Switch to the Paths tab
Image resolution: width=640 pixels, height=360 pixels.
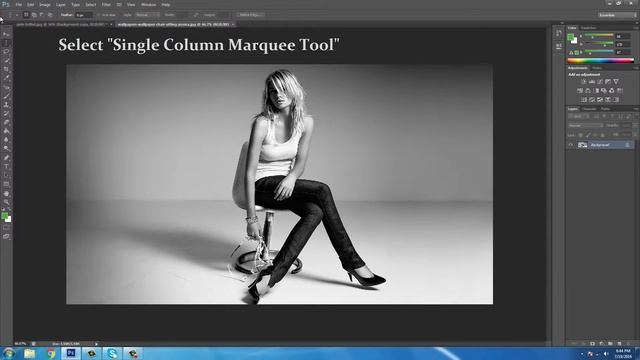(606, 109)
